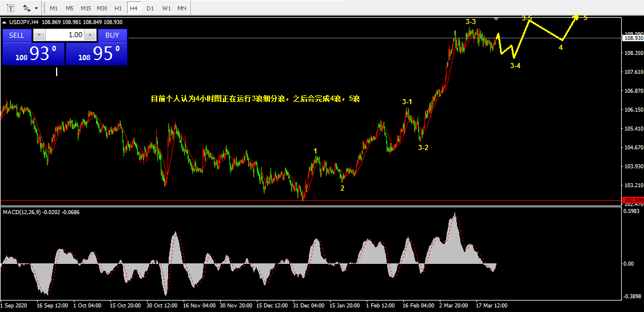Select the wave '2' label near January
Screen dimensions: 644x312
point(342,188)
